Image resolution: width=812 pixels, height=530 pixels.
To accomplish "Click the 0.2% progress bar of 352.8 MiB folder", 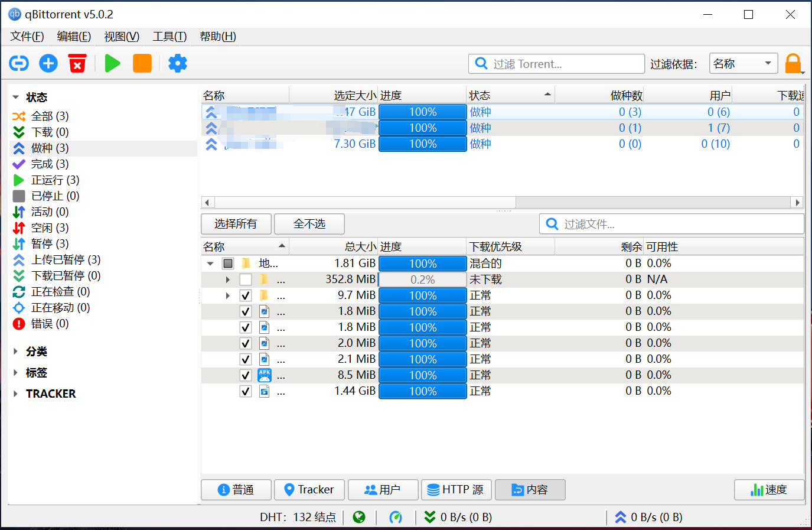I will [x=423, y=279].
